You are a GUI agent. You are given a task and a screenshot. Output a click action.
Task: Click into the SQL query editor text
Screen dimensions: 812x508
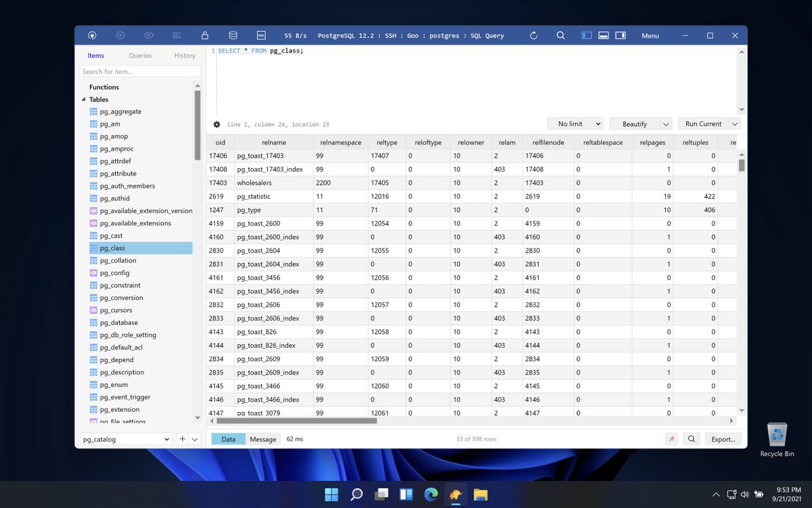(261, 51)
